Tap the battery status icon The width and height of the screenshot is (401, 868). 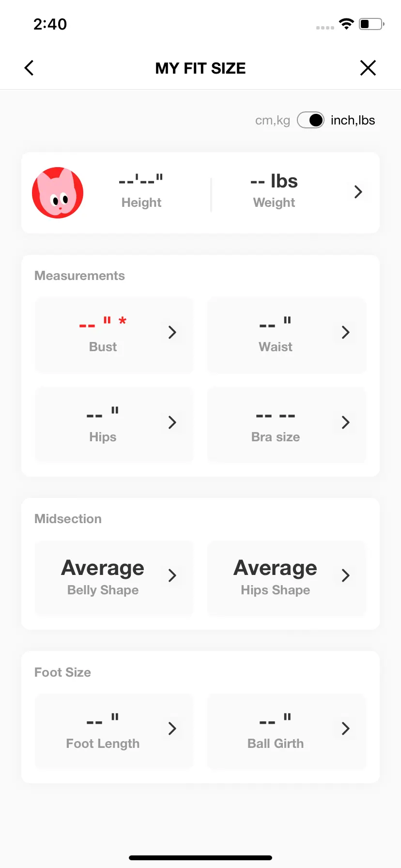click(x=371, y=24)
